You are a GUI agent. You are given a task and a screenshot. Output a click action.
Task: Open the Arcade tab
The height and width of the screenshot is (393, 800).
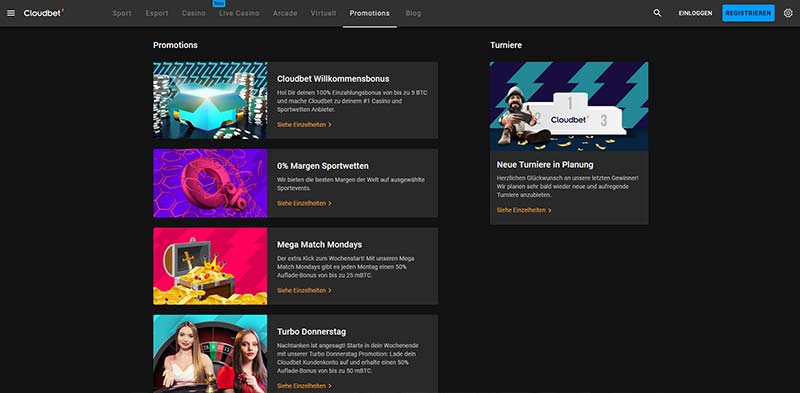pyautogui.click(x=285, y=13)
